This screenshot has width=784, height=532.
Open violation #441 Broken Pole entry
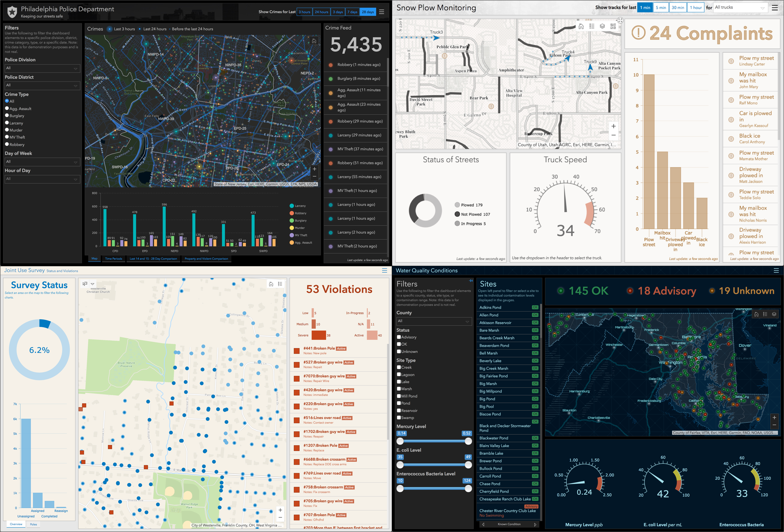point(339,350)
